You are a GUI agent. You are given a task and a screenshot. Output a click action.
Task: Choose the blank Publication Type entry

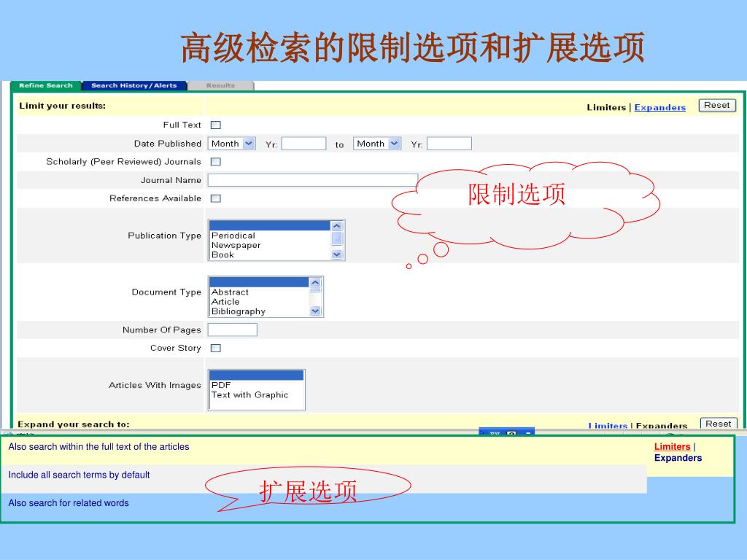(270, 226)
